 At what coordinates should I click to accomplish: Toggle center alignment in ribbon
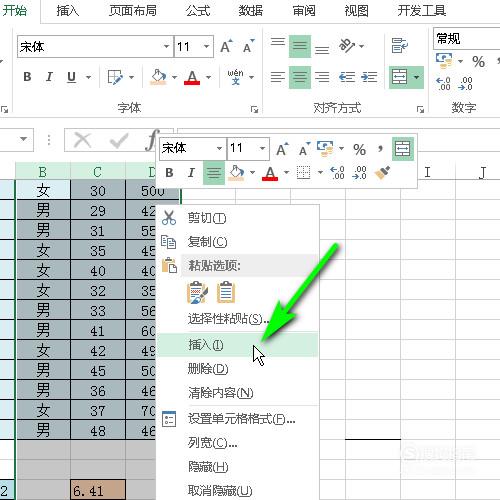pyautogui.click(x=300, y=77)
